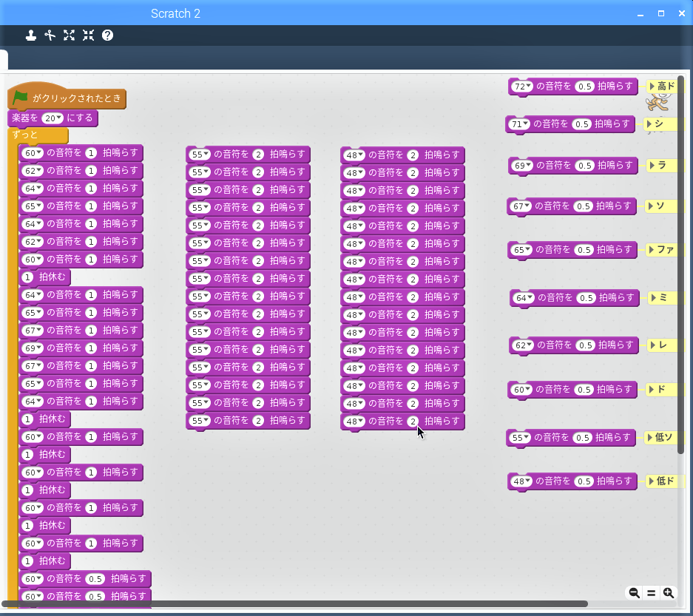Select the scissors Delete tool
This screenshot has width=693, height=616.
50,35
